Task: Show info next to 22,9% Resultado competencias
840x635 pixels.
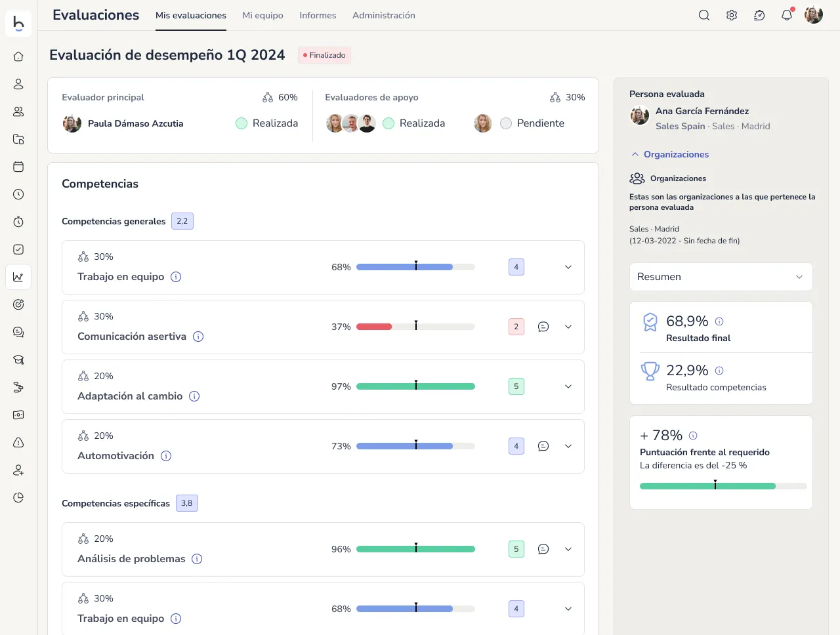Action: pos(719,371)
